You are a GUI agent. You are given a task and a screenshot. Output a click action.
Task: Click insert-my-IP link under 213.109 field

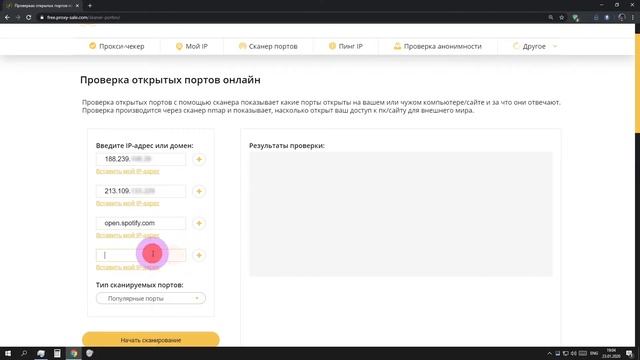pyautogui.click(x=127, y=203)
